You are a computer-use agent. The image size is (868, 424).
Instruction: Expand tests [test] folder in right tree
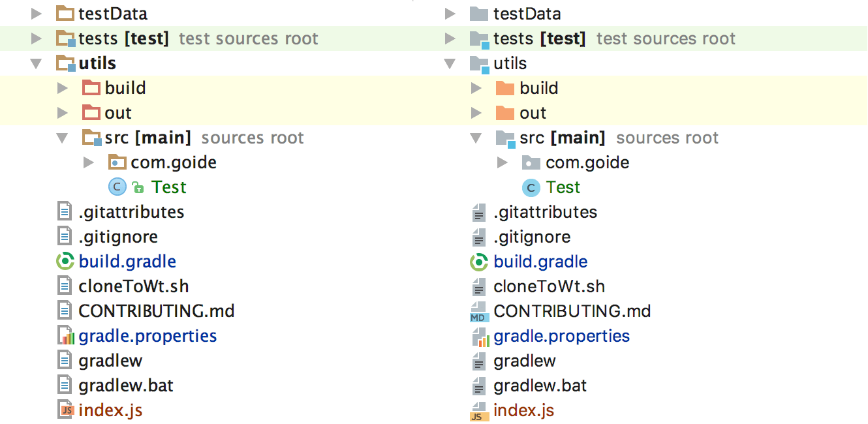pyautogui.click(x=449, y=38)
